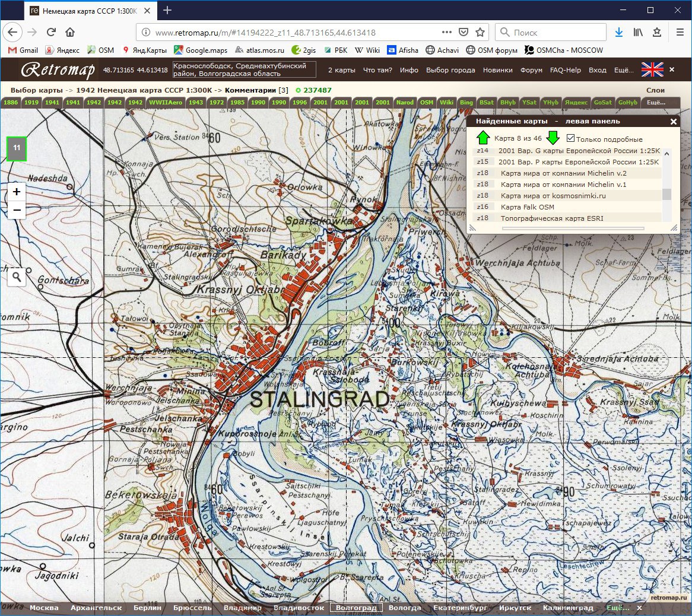
Task: Open the map search magnifier
Action: 17,277
